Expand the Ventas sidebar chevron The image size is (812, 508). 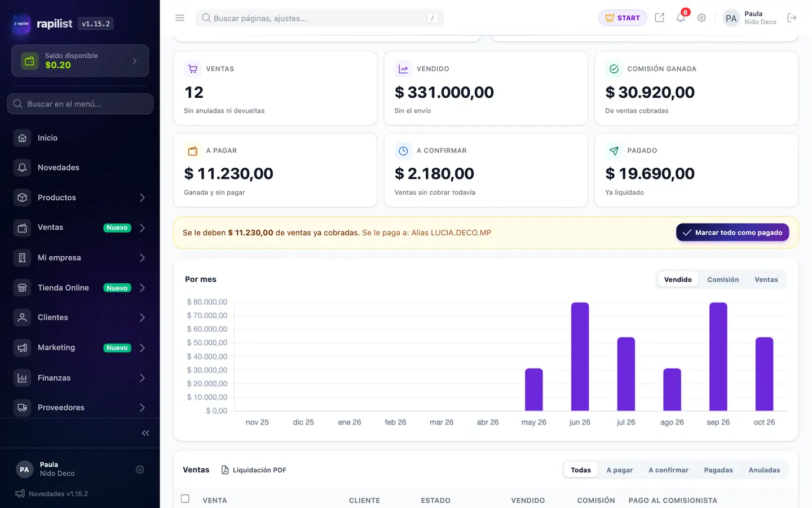pyautogui.click(x=142, y=227)
